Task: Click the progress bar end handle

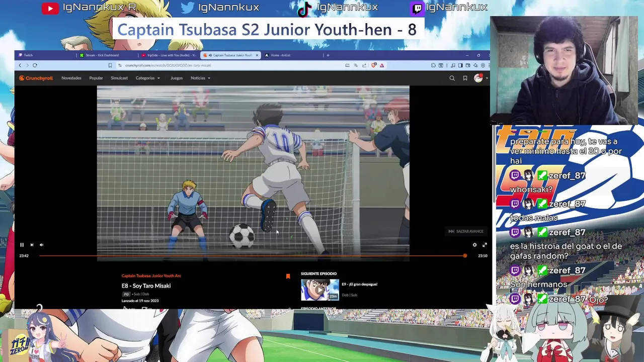Action: [x=465, y=256]
